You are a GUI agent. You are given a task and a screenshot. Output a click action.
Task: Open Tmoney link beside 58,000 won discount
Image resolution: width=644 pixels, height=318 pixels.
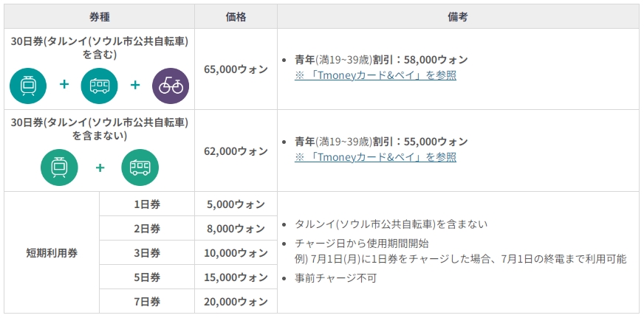[x=375, y=75]
